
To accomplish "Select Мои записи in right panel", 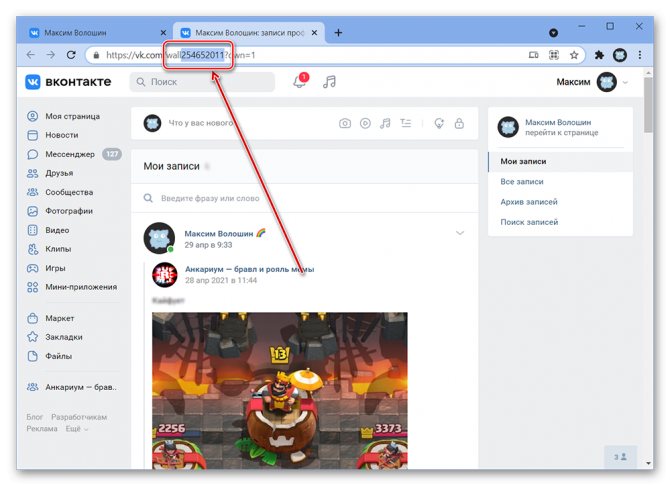I will (x=560, y=162).
